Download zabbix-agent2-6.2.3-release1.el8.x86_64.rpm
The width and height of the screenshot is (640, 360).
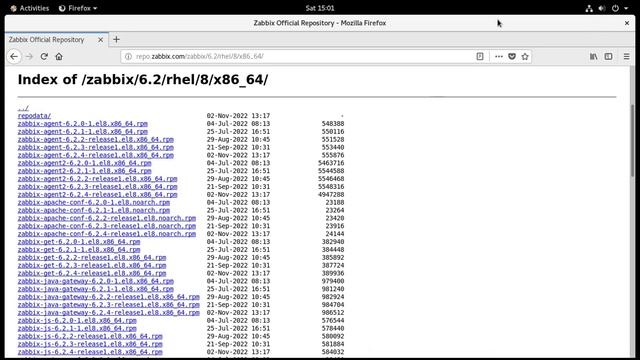coord(98,187)
